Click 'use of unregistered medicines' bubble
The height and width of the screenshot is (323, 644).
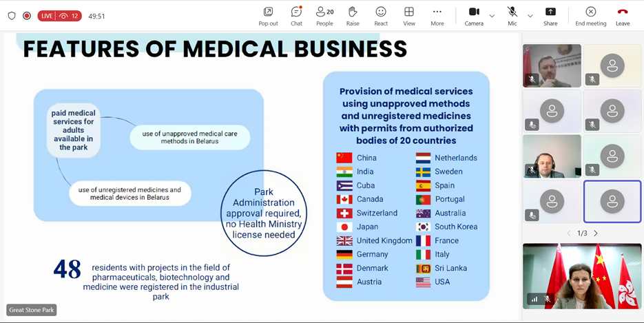pos(129,194)
